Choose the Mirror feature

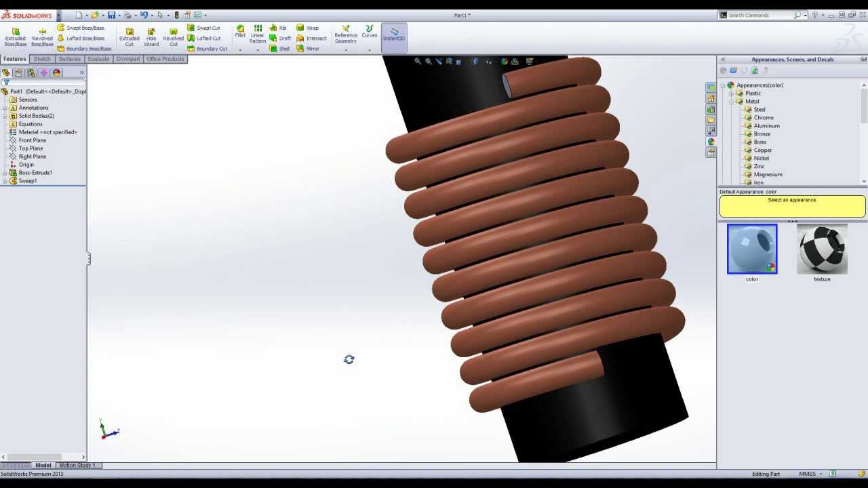(308, 49)
